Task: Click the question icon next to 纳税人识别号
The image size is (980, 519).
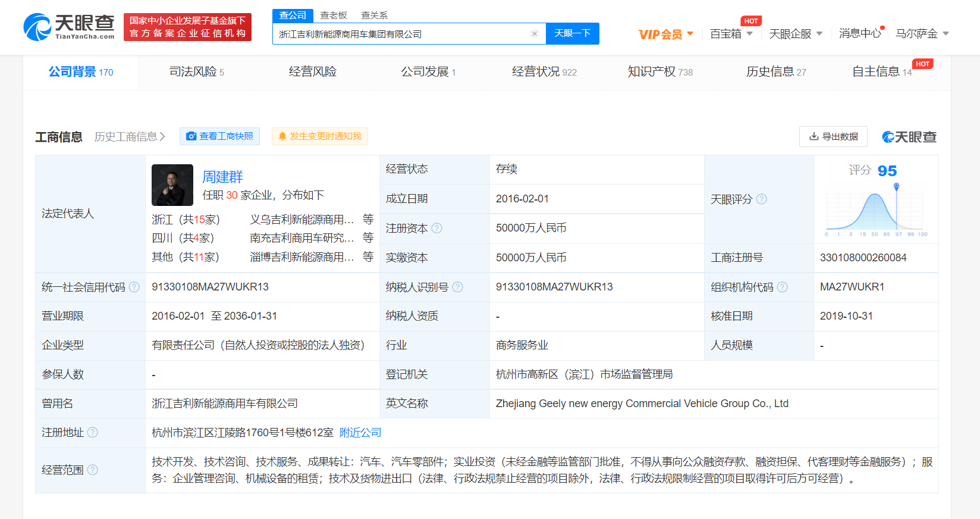Action: 457,287
